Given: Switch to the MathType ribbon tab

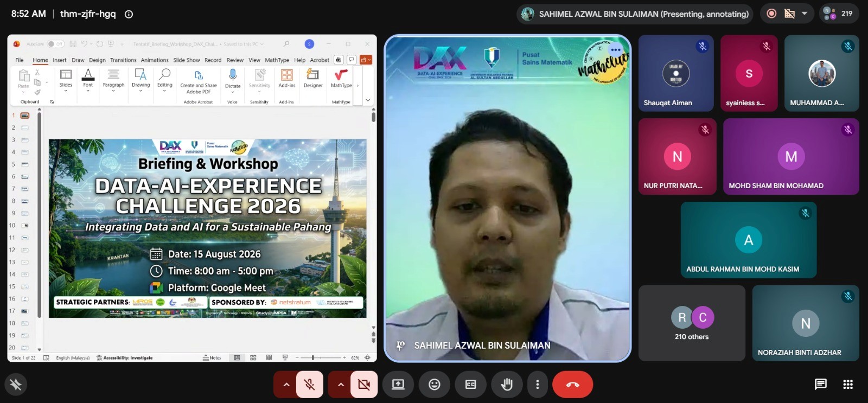Looking at the screenshot, I should pyautogui.click(x=277, y=60).
